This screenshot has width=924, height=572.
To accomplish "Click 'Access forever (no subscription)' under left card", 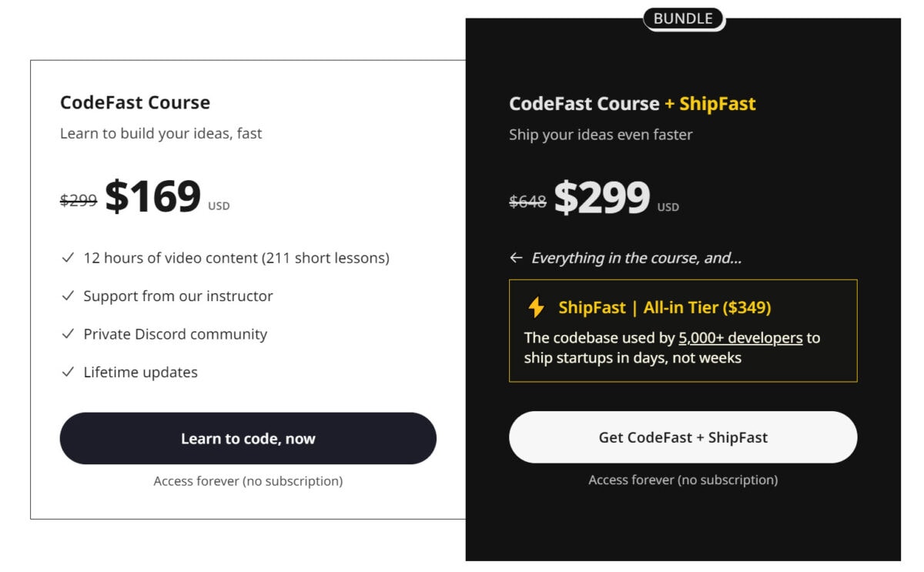I will coord(248,481).
